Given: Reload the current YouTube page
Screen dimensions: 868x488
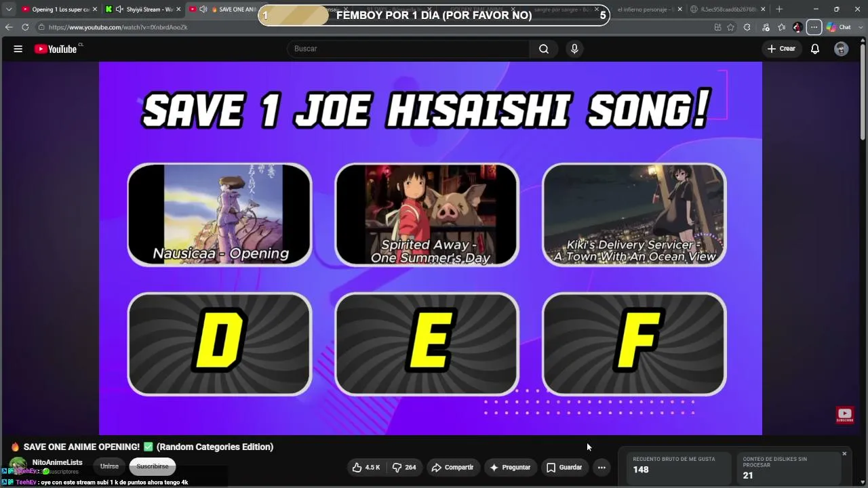Looking at the screenshot, I should click(25, 27).
